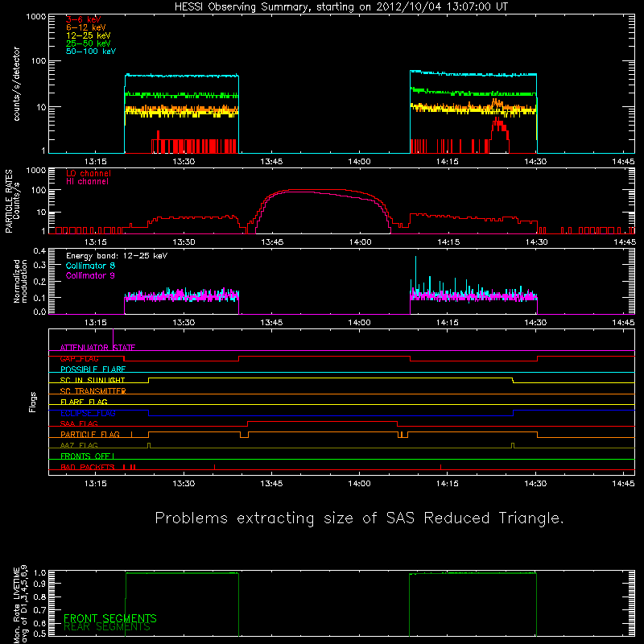The width and height of the screenshot is (644, 644).
Task: Click the 13:30 tick under the counts plot
Action: tap(184, 162)
